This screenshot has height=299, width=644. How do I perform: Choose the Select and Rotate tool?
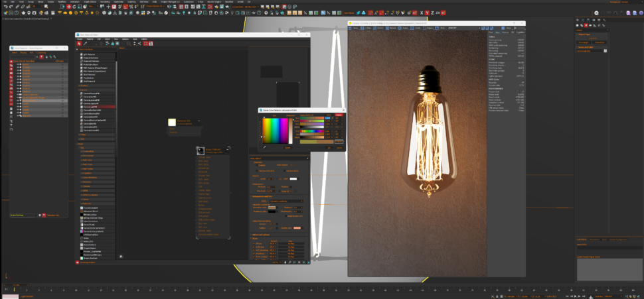[74, 7]
